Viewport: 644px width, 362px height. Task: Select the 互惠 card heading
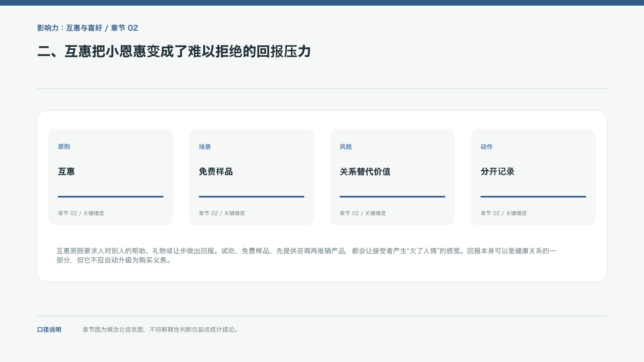click(x=66, y=172)
